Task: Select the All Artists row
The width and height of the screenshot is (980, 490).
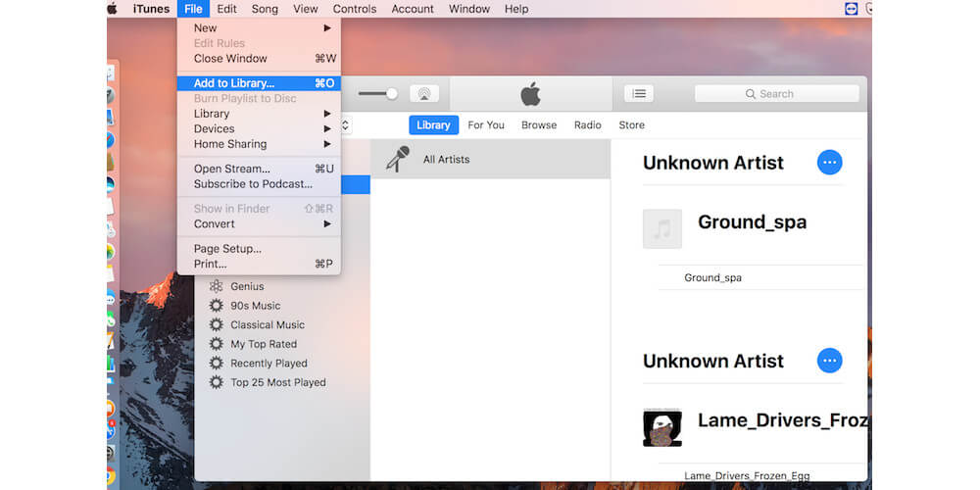Action: [x=491, y=159]
